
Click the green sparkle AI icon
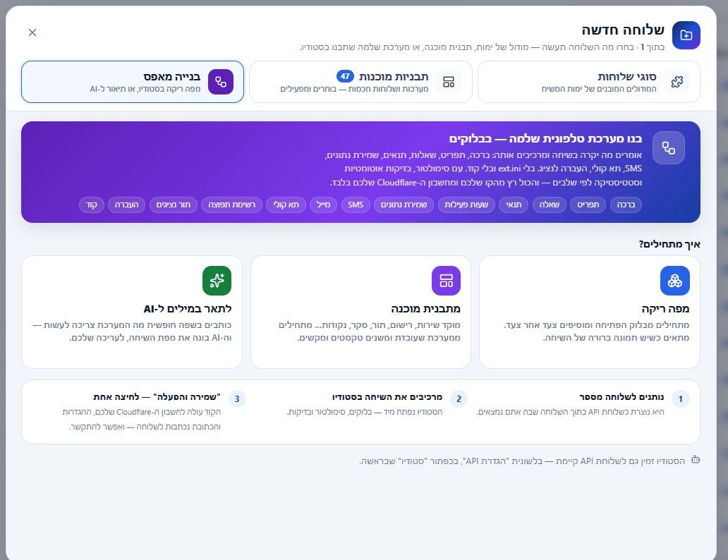217,281
